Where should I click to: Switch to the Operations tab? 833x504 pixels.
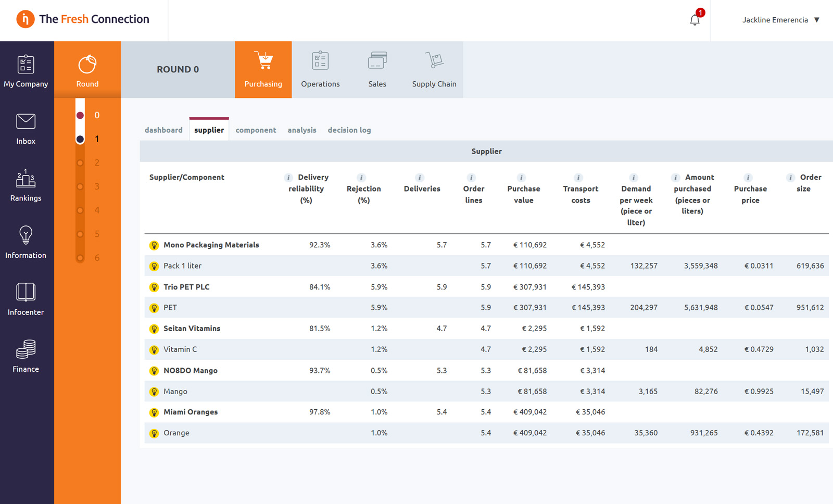pos(320,70)
